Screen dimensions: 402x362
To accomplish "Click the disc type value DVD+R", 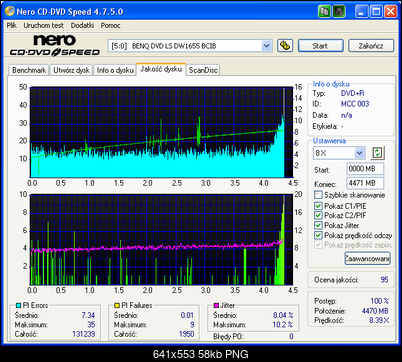I will pyautogui.click(x=352, y=93).
